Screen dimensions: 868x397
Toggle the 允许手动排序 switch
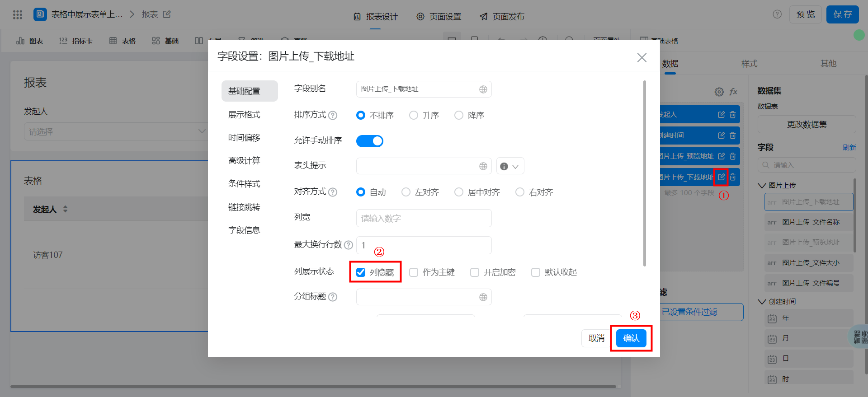pos(370,141)
